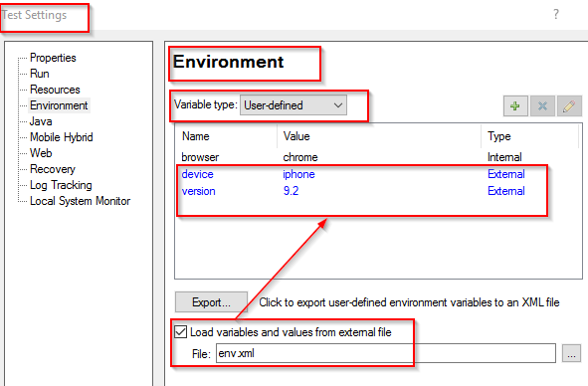Delete selected variable with X icon

(x=542, y=106)
